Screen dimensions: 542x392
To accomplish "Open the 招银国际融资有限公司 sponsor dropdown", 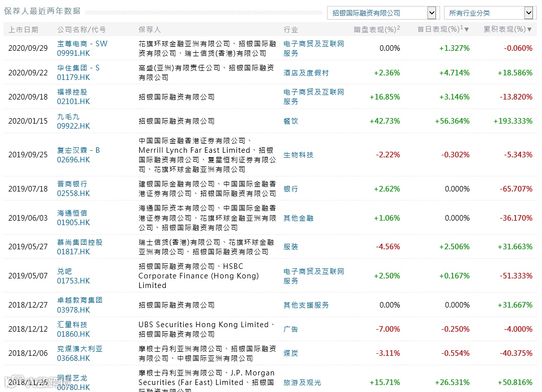I will [x=383, y=13].
